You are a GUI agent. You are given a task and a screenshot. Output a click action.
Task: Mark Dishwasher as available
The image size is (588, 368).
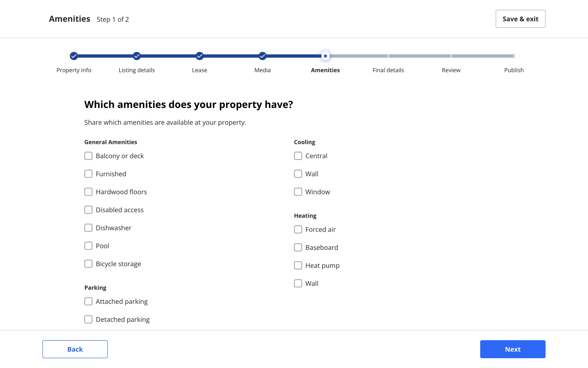tap(88, 228)
